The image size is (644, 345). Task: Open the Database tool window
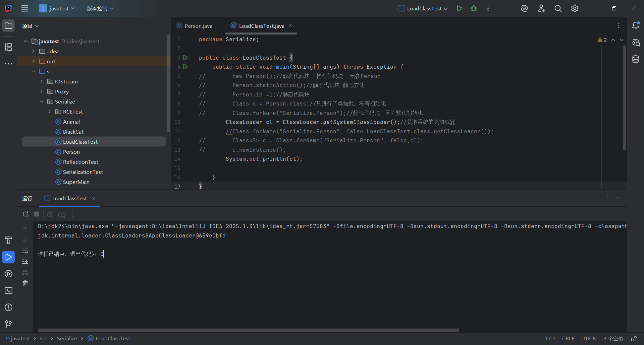(636, 59)
